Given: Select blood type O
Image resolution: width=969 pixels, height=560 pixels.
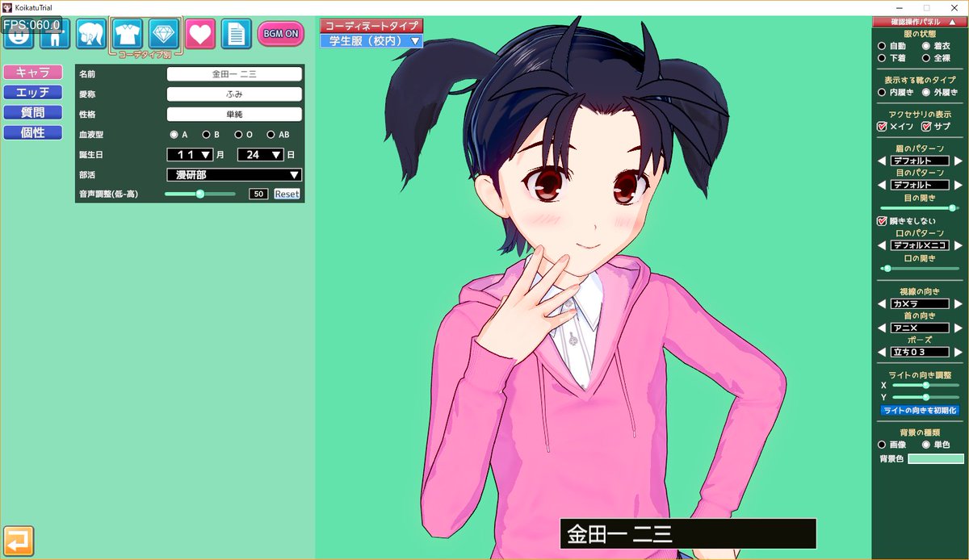Looking at the screenshot, I should [238, 134].
